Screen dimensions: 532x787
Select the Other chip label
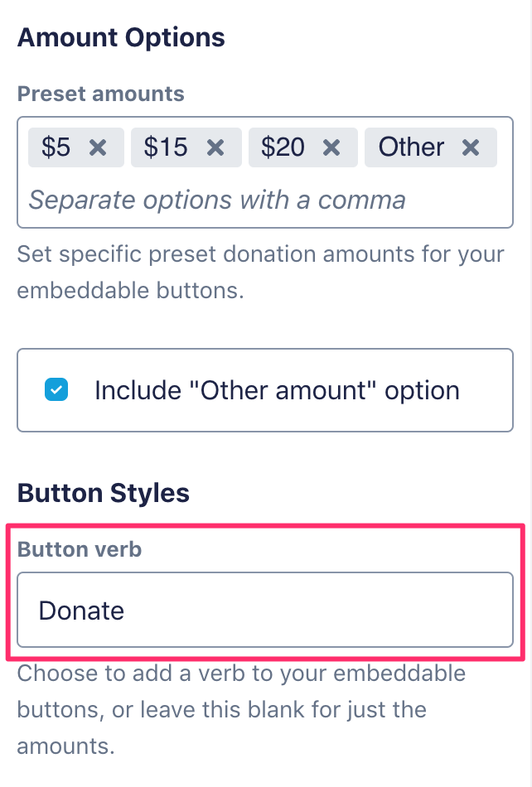click(x=411, y=147)
